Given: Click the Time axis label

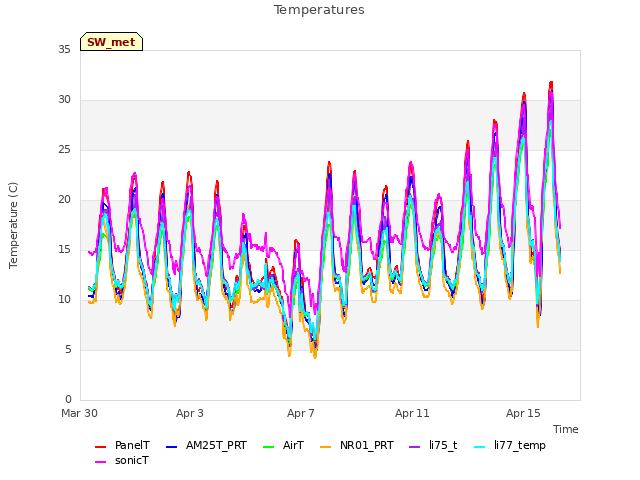Looking at the screenshot, I should [566, 429].
